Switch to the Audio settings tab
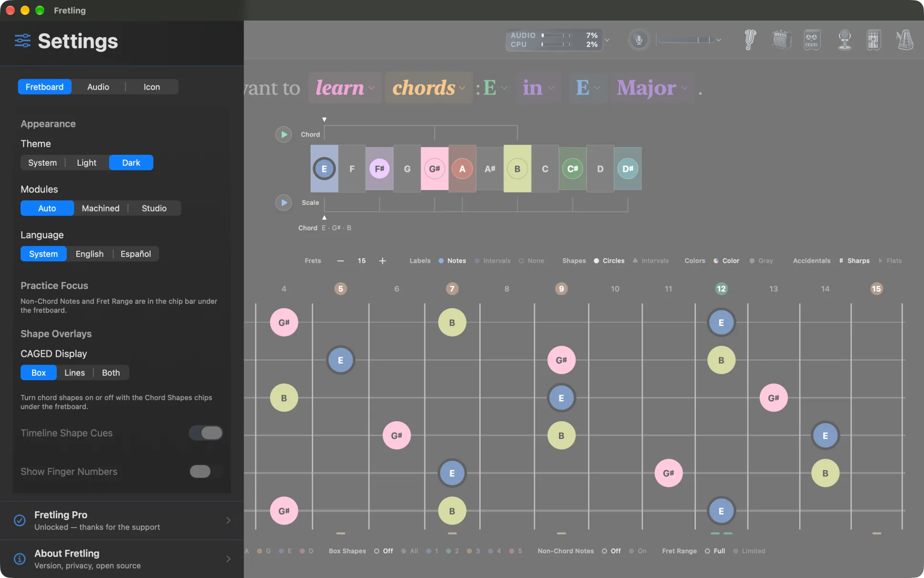Viewport: 924px width, 578px height. pyautogui.click(x=98, y=87)
